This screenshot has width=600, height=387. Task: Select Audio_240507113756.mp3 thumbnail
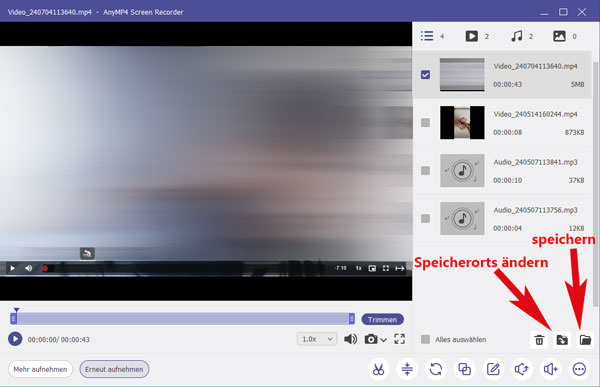tap(462, 218)
